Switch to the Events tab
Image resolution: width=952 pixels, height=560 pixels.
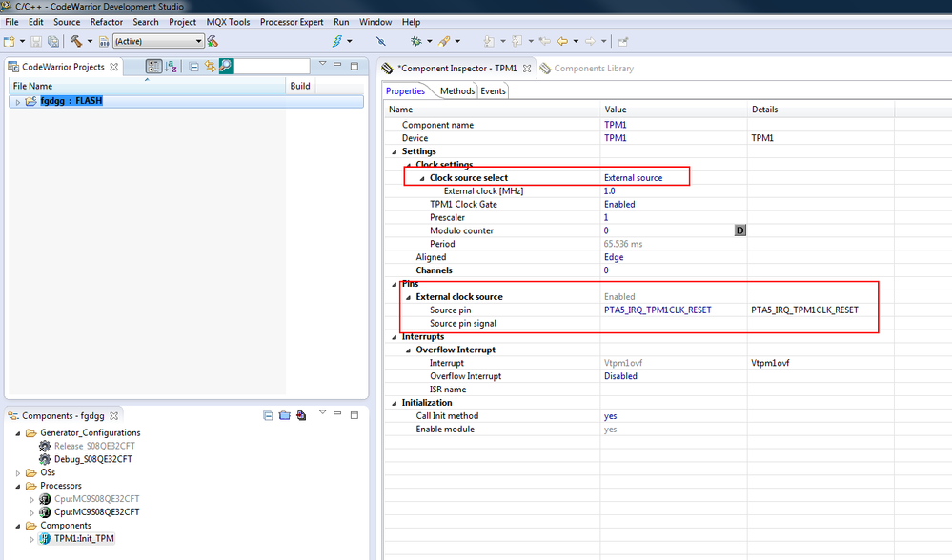tap(493, 91)
